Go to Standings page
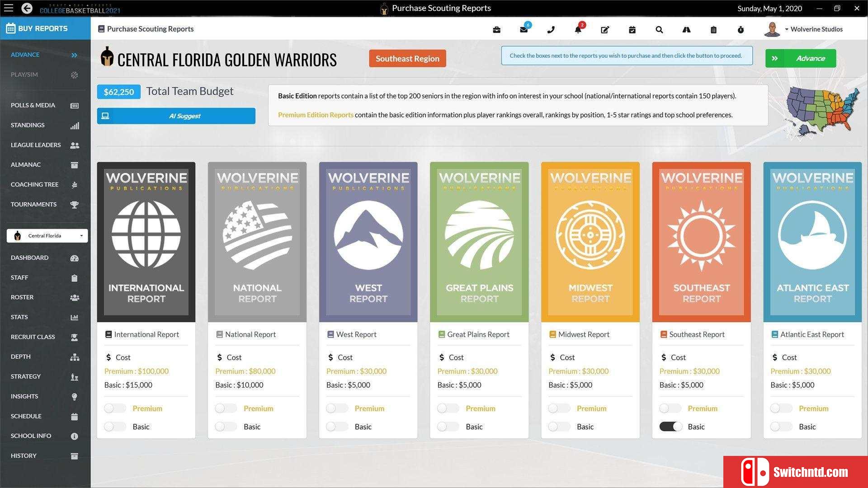Viewport: 868px width, 488px height. [45, 125]
